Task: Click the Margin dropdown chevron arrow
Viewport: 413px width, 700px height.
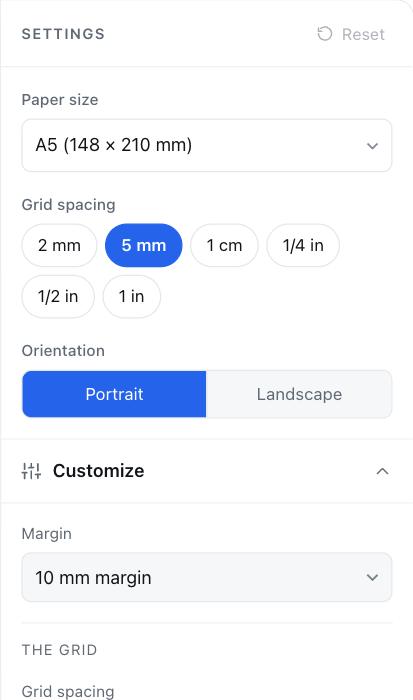Action: coord(372,577)
